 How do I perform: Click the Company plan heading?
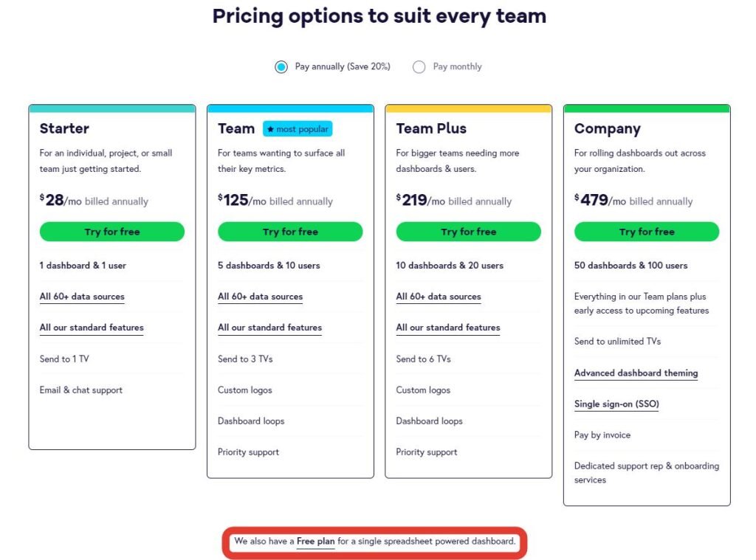click(608, 129)
